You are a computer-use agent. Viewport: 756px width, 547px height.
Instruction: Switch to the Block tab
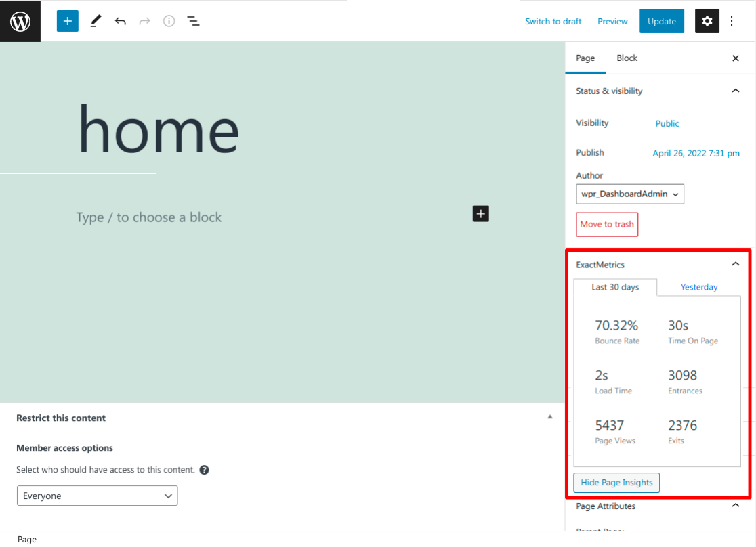tap(627, 58)
